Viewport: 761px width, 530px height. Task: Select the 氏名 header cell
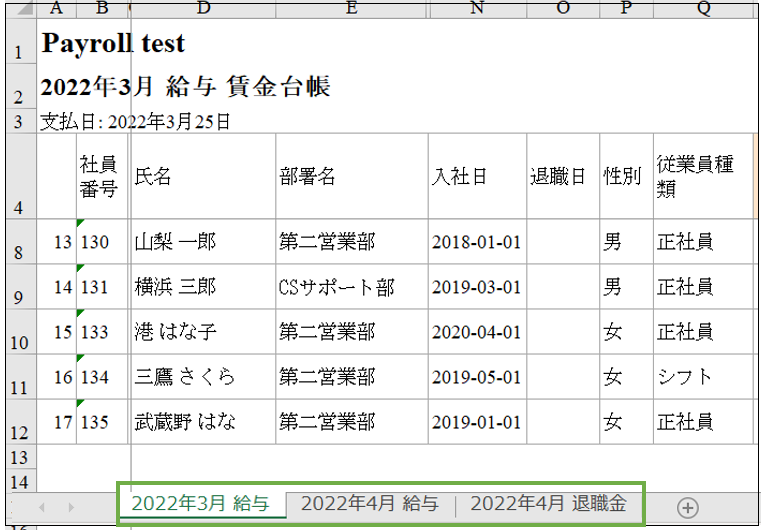(x=203, y=177)
